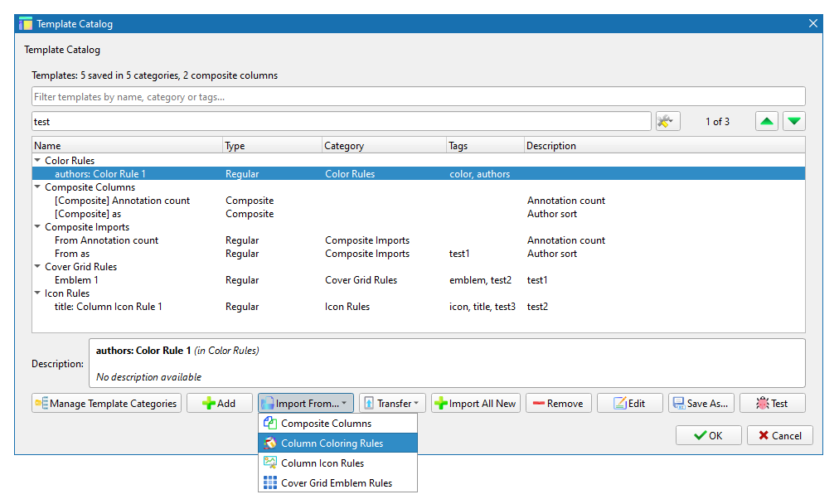The width and height of the screenshot is (839, 504).
Task: Open Manage Template Categories
Action: click(106, 404)
